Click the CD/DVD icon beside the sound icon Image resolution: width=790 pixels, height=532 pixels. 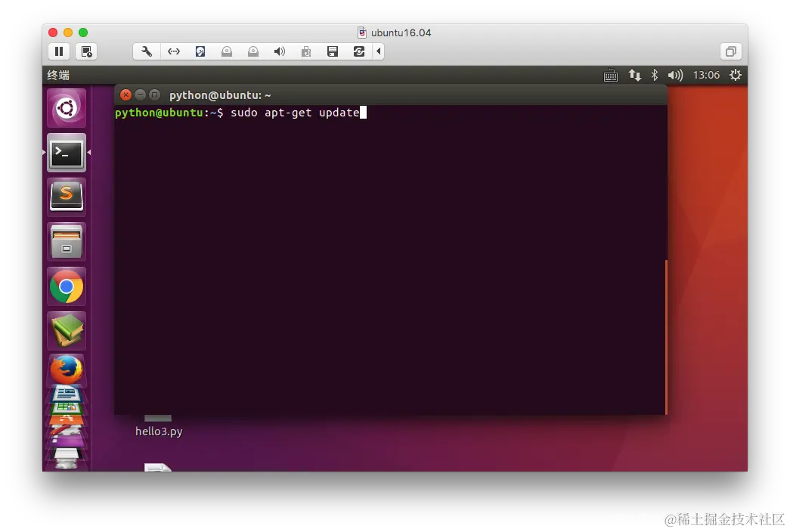[x=253, y=51]
